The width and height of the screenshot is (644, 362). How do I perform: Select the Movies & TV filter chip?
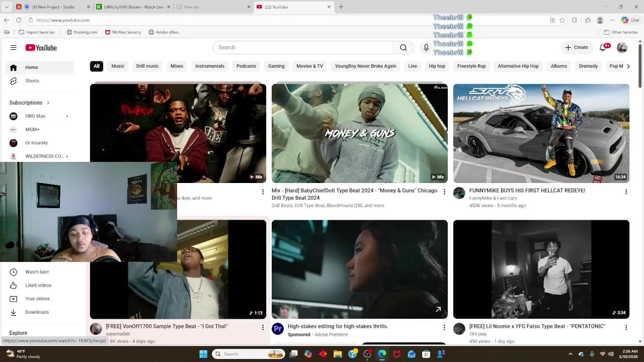click(x=310, y=66)
